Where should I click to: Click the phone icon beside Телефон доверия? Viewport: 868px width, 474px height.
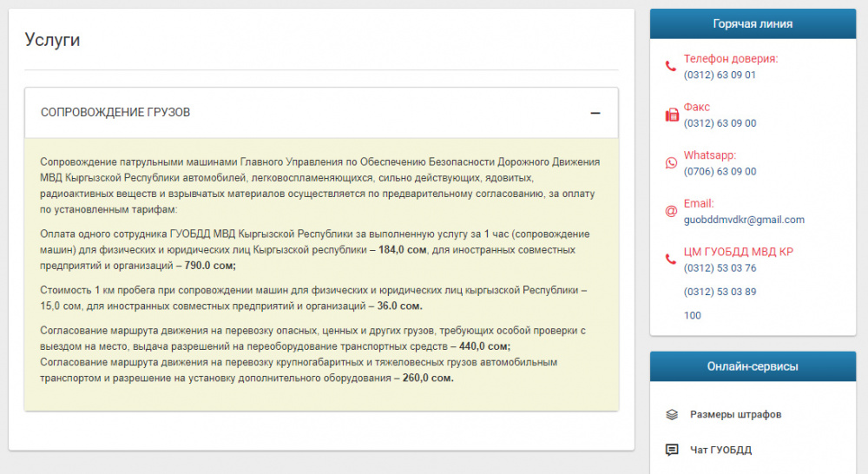tap(670, 67)
